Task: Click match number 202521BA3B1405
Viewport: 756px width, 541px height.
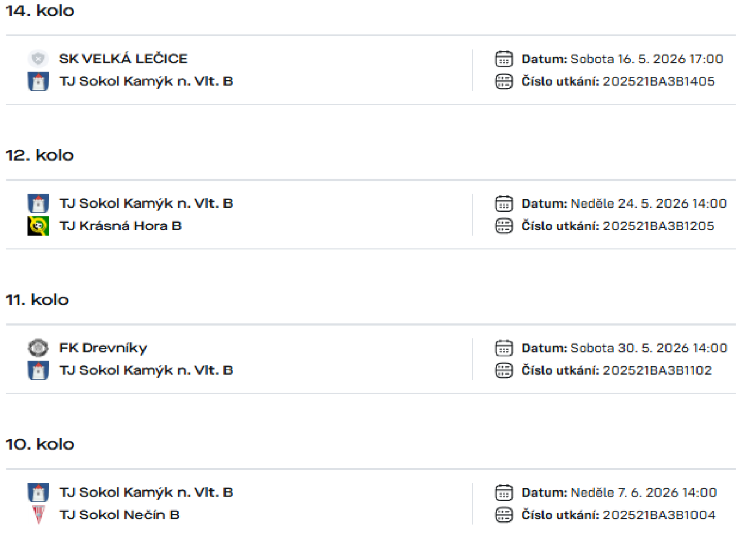Action: point(659,81)
